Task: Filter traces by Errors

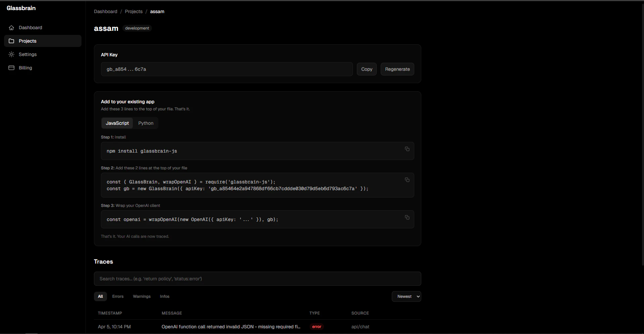Action: [x=118, y=296]
